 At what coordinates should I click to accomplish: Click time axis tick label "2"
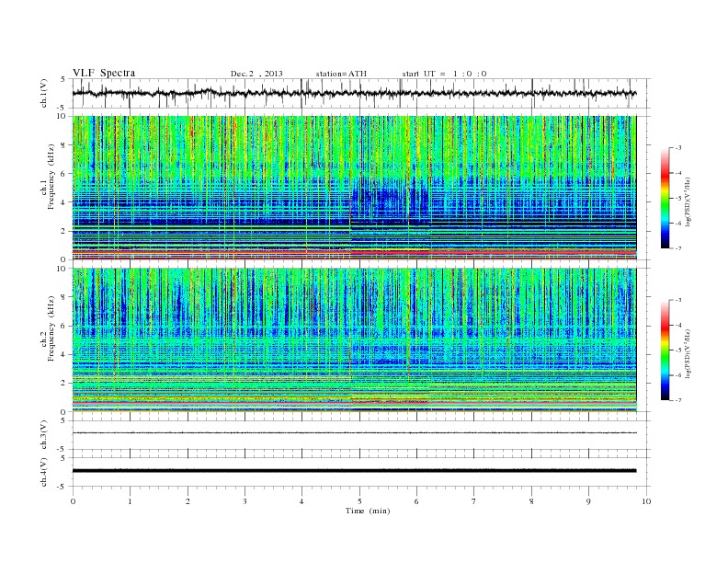[x=188, y=501]
